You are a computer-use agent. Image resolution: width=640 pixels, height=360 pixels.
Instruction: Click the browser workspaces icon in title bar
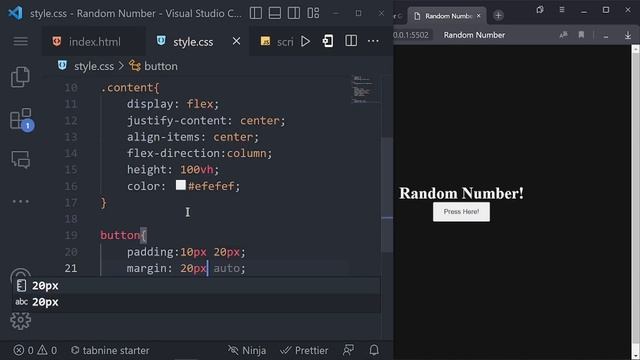tap(540, 10)
